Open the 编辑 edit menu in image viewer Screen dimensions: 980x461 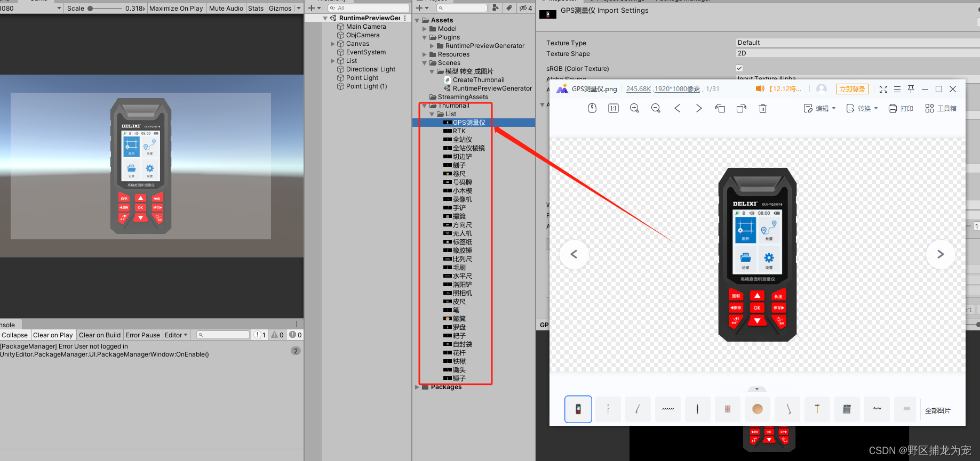pos(819,108)
